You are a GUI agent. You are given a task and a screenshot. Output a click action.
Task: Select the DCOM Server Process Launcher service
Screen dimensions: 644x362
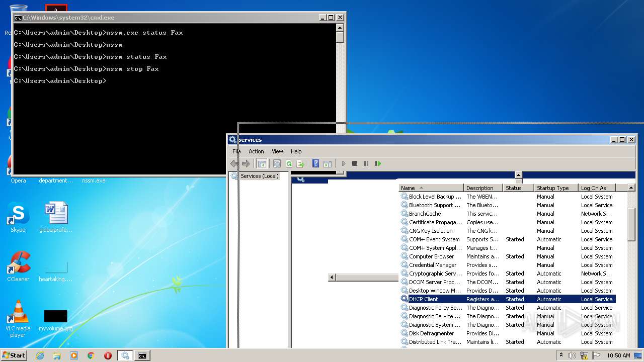click(508, 282)
